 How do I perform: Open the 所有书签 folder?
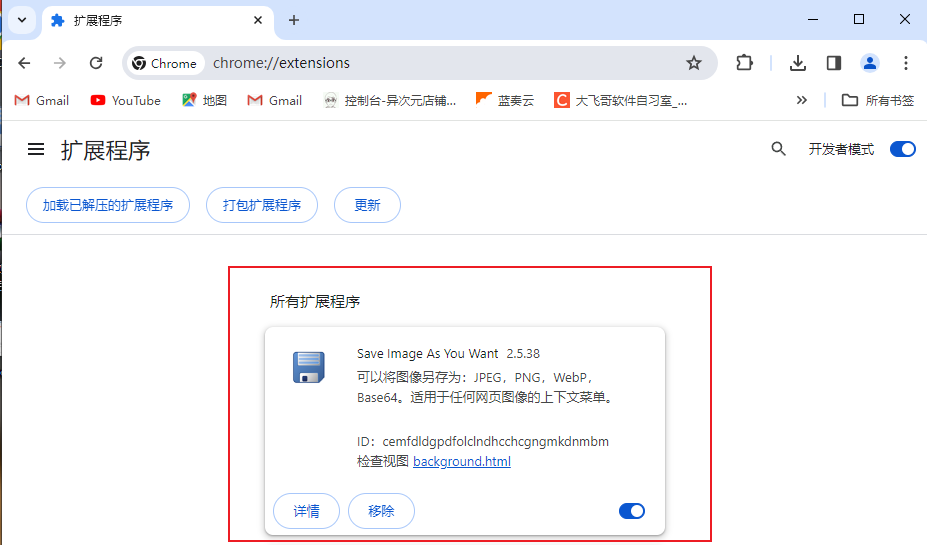878,100
